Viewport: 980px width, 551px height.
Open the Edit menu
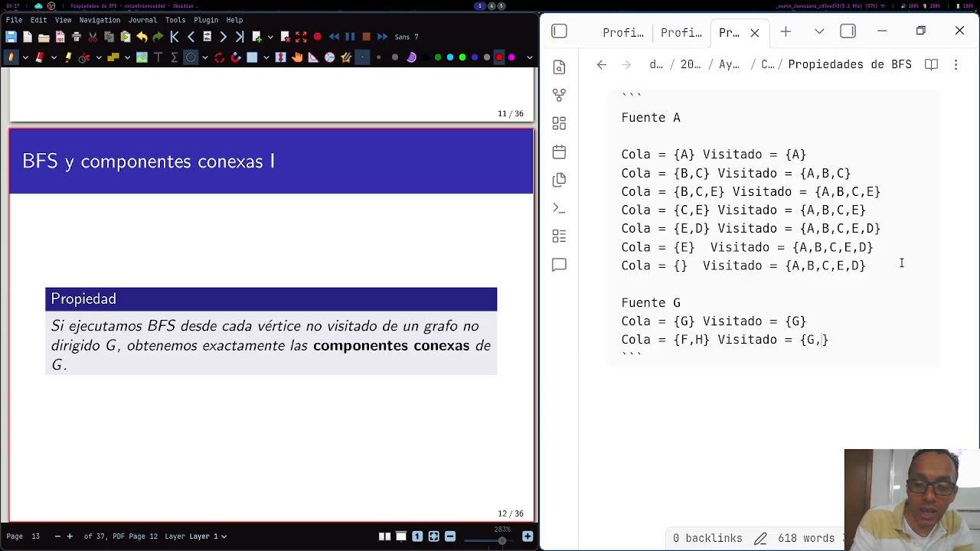(38, 20)
